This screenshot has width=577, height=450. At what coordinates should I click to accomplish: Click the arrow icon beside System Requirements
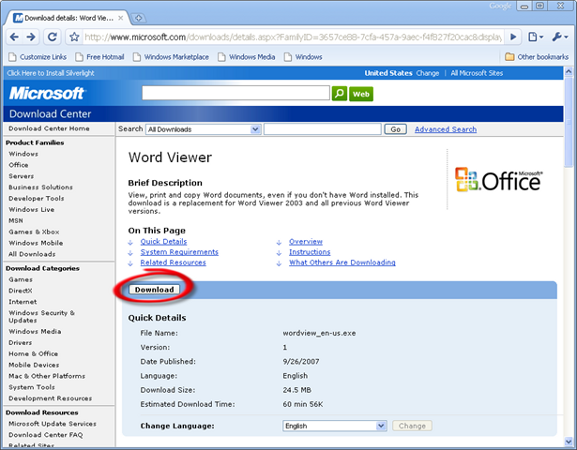click(131, 253)
